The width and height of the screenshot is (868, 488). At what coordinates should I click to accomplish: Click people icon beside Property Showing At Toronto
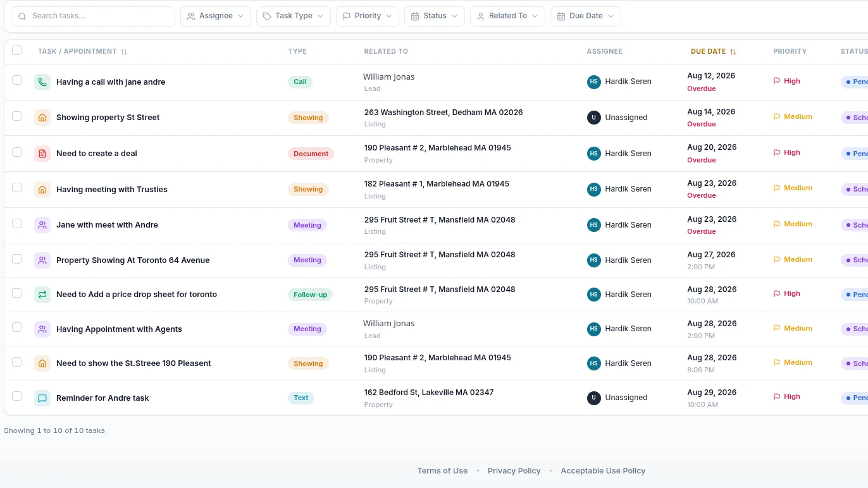pyautogui.click(x=42, y=260)
